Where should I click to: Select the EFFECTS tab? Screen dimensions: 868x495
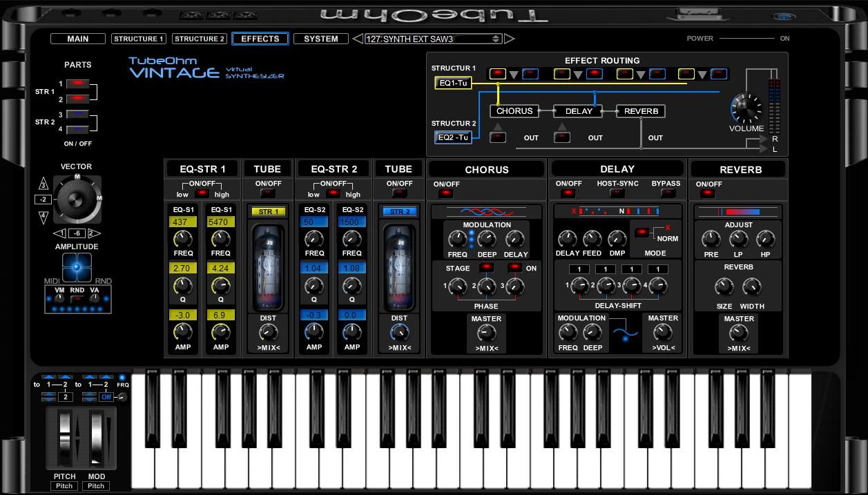[x=260, y=39]
